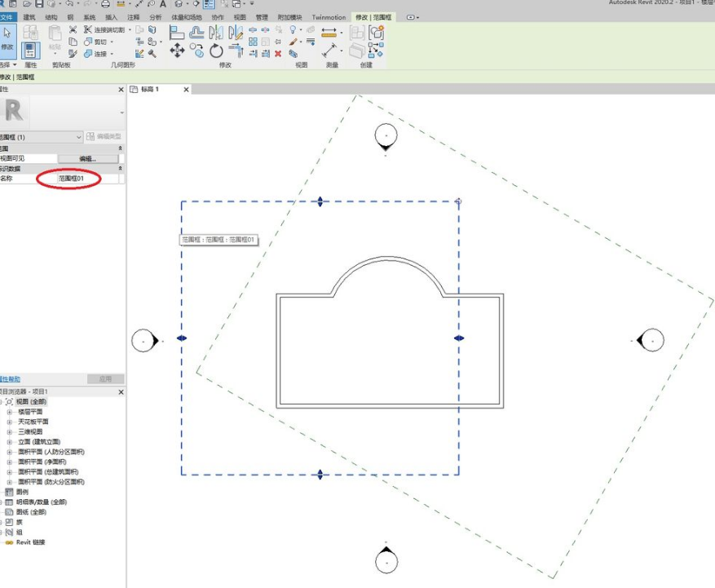Viewport: 715px width, 588px height.
Task: Click the 名称 field containing 范围框01
Action: click(x=86, y=178)
